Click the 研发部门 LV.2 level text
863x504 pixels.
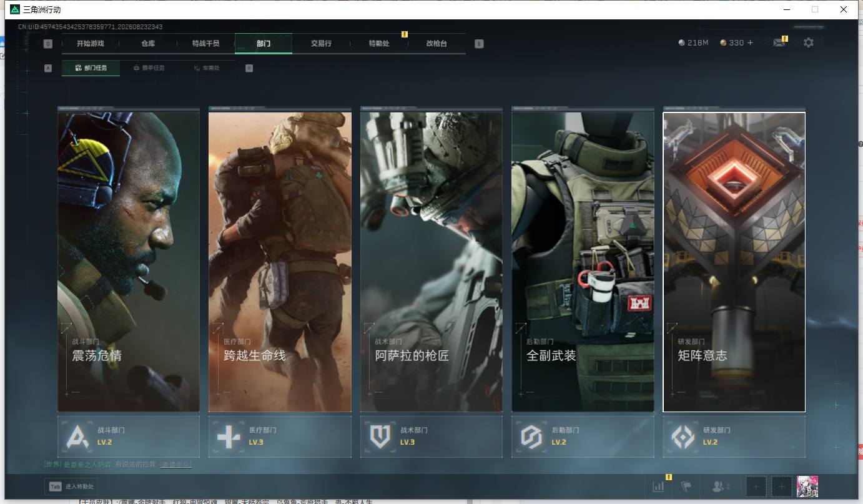(711, 442)
